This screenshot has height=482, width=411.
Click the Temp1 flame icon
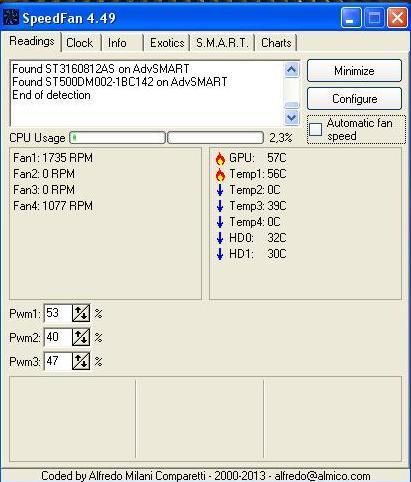pos(220,175)
